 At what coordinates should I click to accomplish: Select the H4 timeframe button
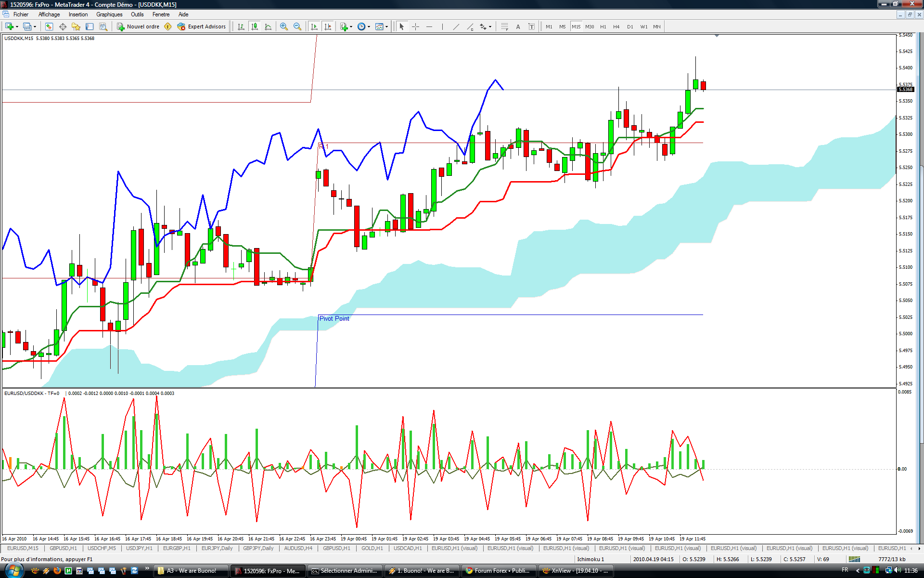[x=616, y=27]
